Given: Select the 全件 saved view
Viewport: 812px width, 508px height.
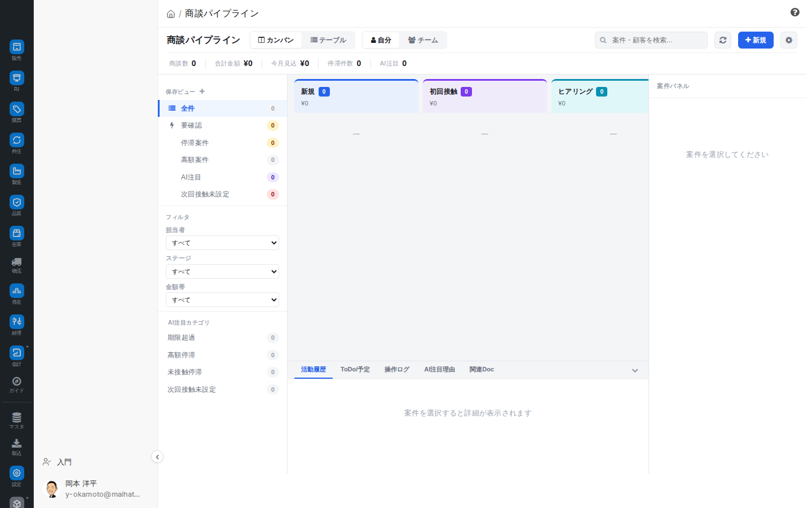Looking at the screenshot, I should (223, 108).
